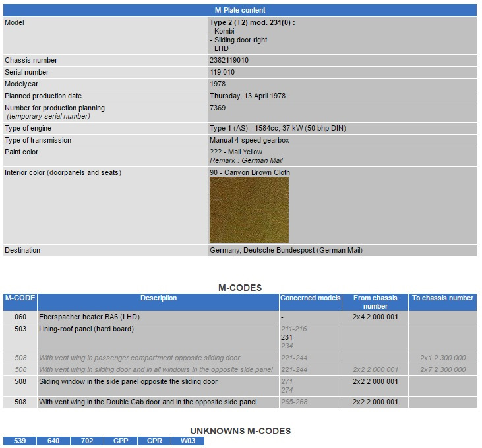482x448 pixels.
Task: Click model year value 1978
Action: click(x=218, y=84)
